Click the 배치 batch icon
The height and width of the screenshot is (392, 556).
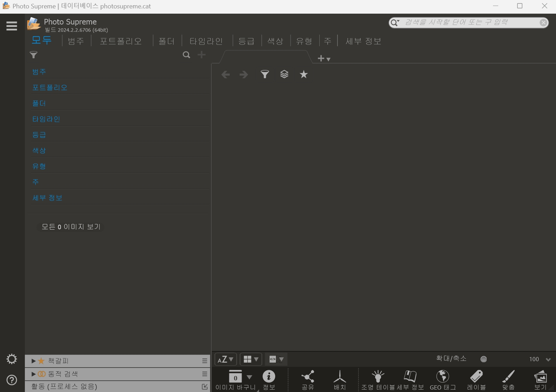[340, 380]
